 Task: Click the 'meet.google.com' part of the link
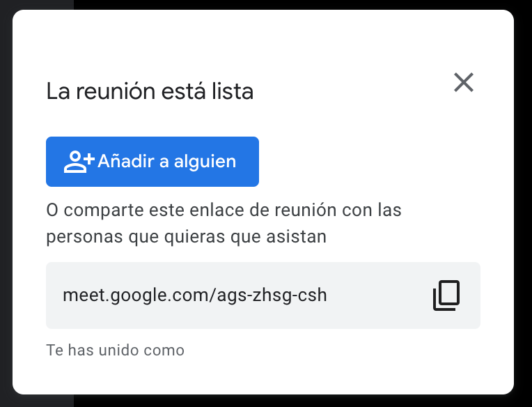(136, 295)
